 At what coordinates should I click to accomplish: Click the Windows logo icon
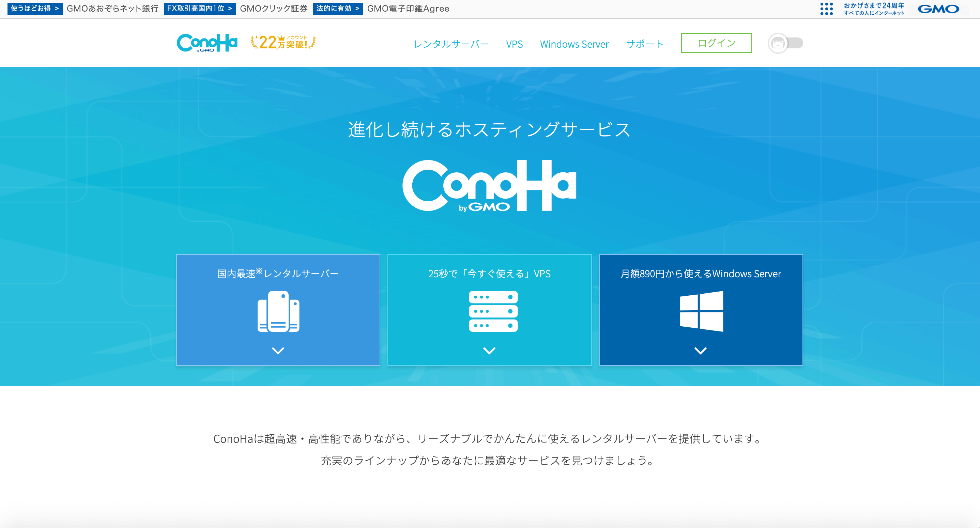pos(701,311)
